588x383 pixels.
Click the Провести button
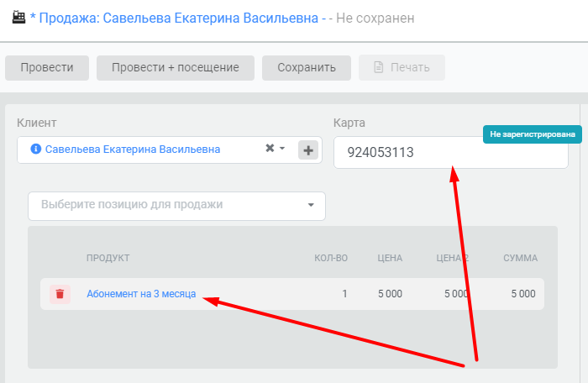point(47,67)
